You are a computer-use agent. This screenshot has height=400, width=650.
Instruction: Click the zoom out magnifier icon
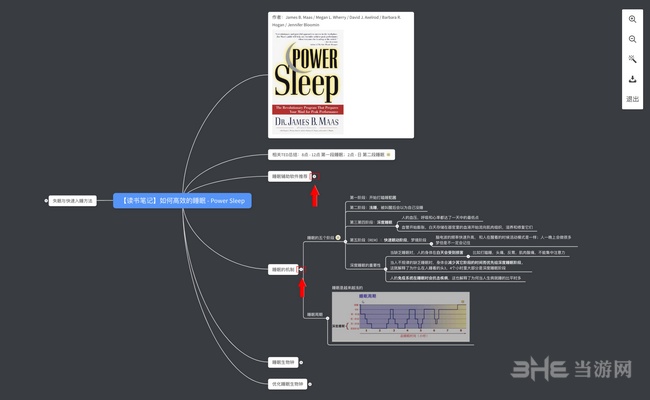point(632,39)
